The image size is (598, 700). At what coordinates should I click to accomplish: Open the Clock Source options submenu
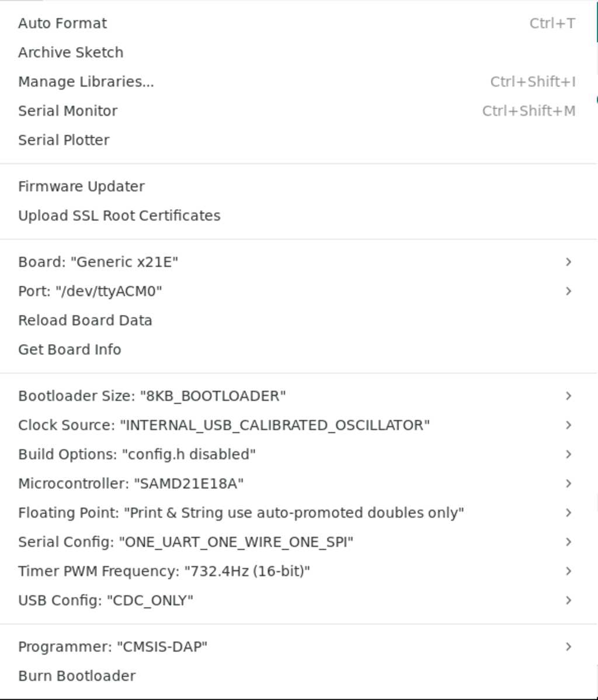224,425
